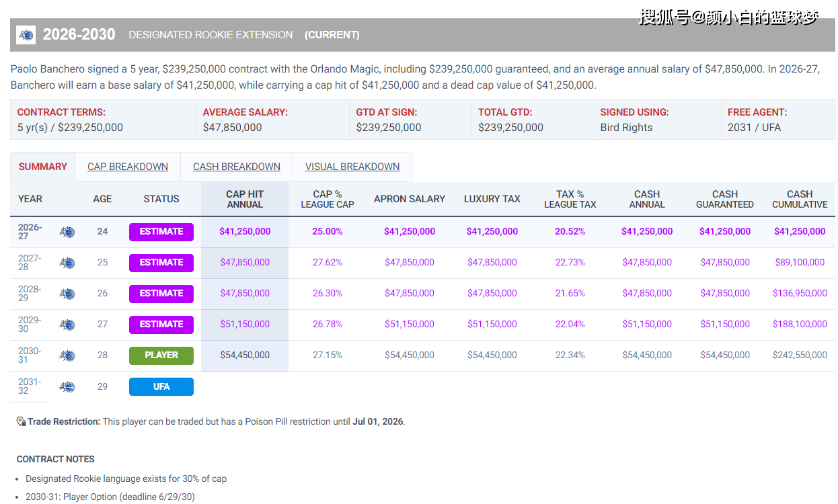Select the SUMMARY tab
Image resolution: width=838 pixels, height=504 pixels.
(43, 167)
